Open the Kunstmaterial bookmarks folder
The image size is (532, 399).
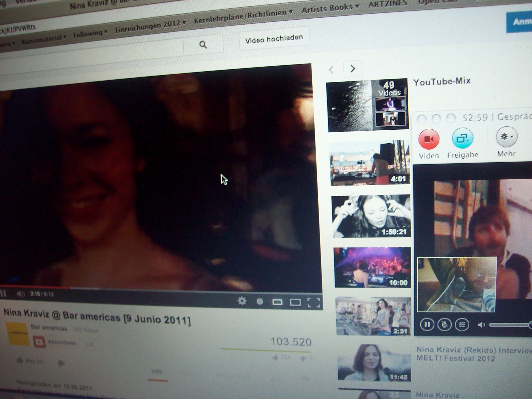point(44,39)
